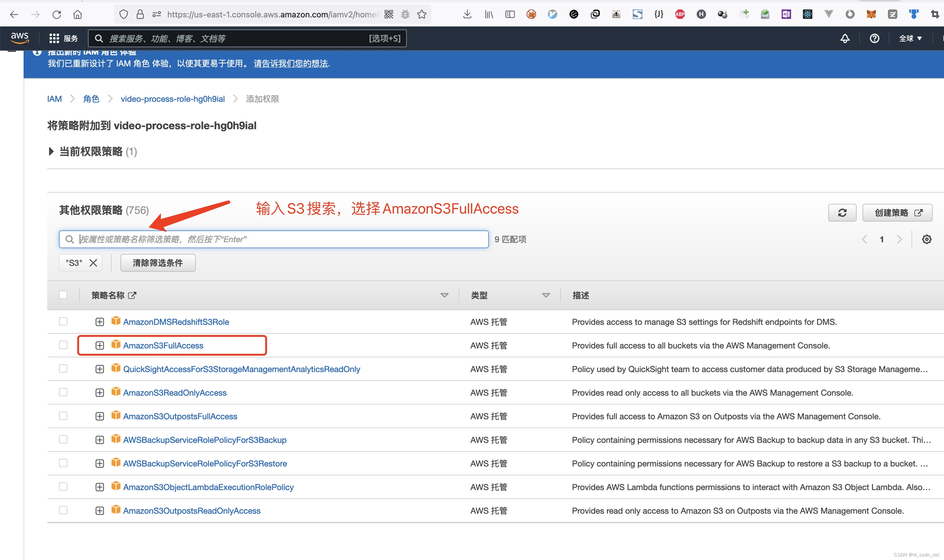
Task: Click the AWS global search box
Action: (247, 38)
